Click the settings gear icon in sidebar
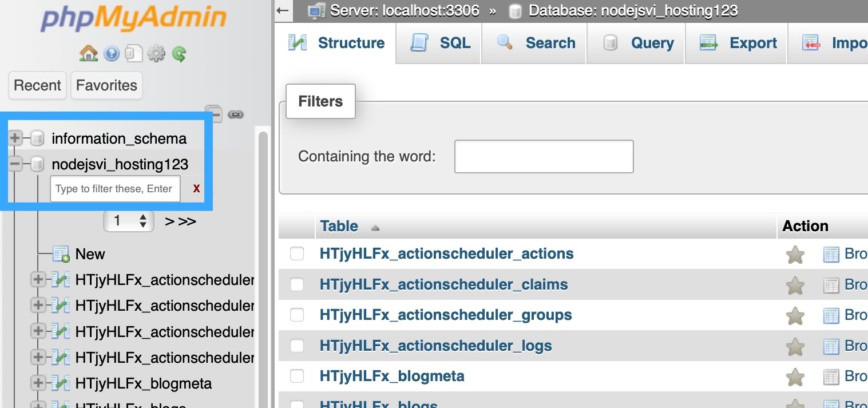 tap(156, 54)
